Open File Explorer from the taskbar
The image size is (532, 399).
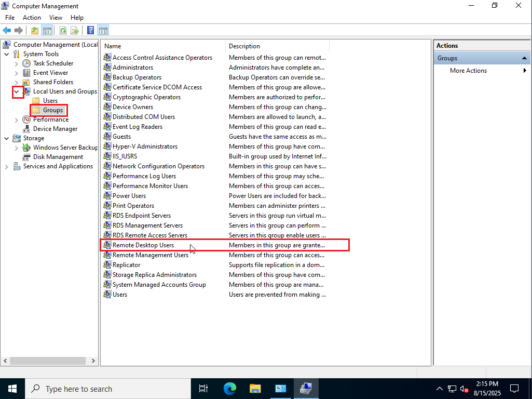[255, 389]
